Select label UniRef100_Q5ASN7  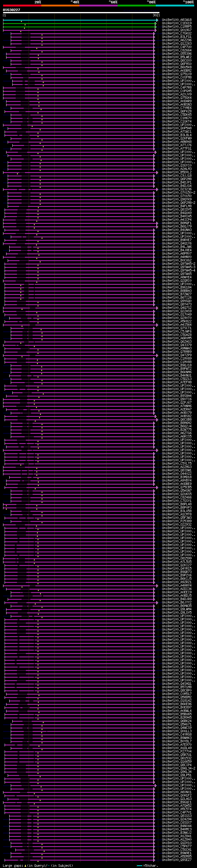pyautogui.click(x=177, y=491)
